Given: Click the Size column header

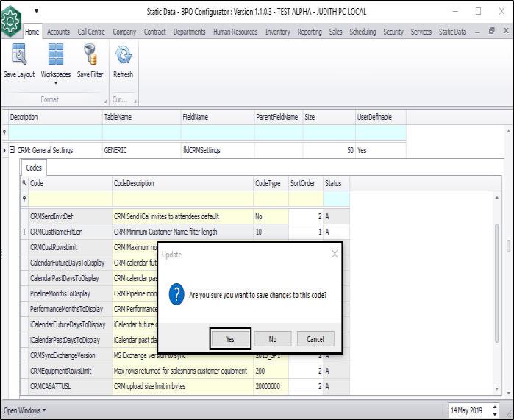Looking at the screenshot, I should (329, 117).
